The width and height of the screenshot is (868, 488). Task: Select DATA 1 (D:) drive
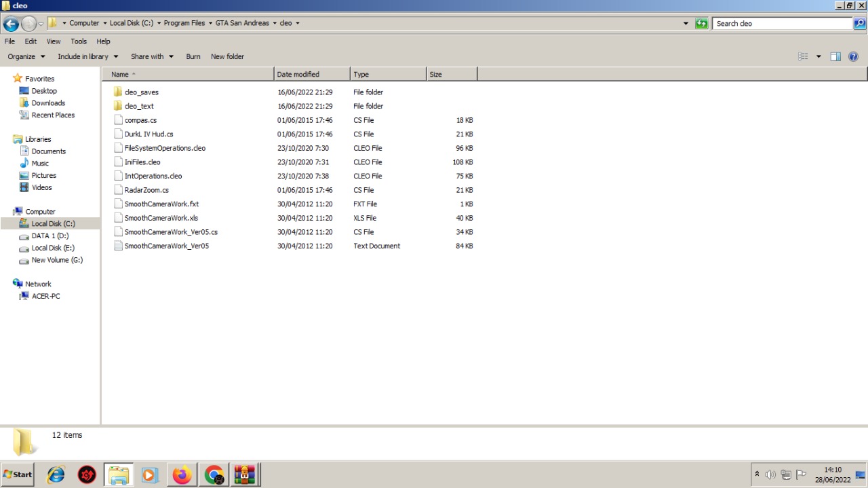point(50,236)
